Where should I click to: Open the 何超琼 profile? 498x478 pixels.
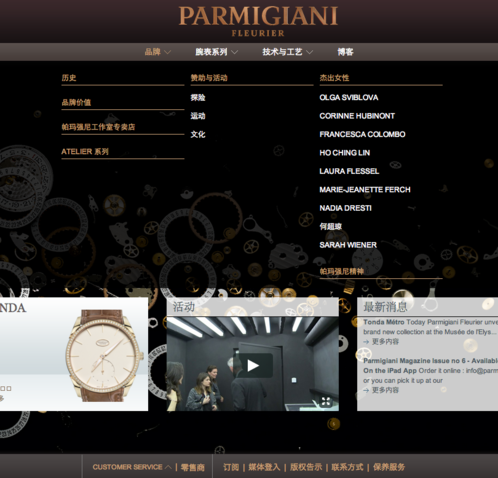click(331, 227)
